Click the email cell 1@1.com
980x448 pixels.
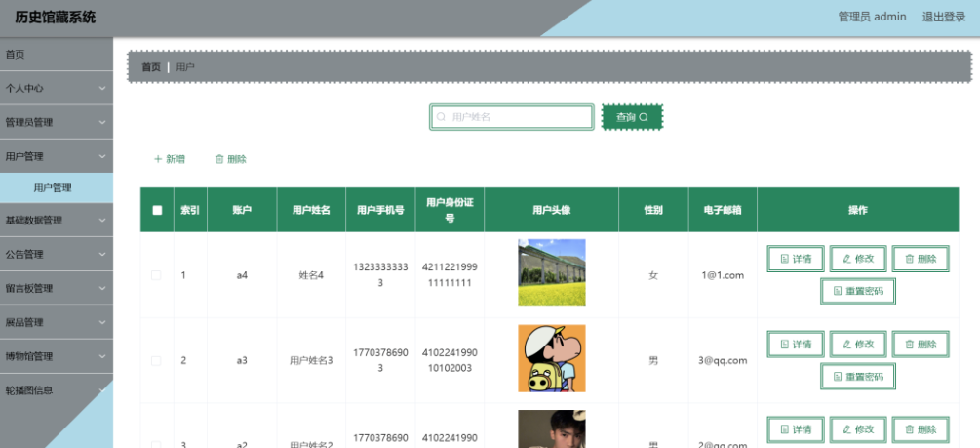pos(723,275)
